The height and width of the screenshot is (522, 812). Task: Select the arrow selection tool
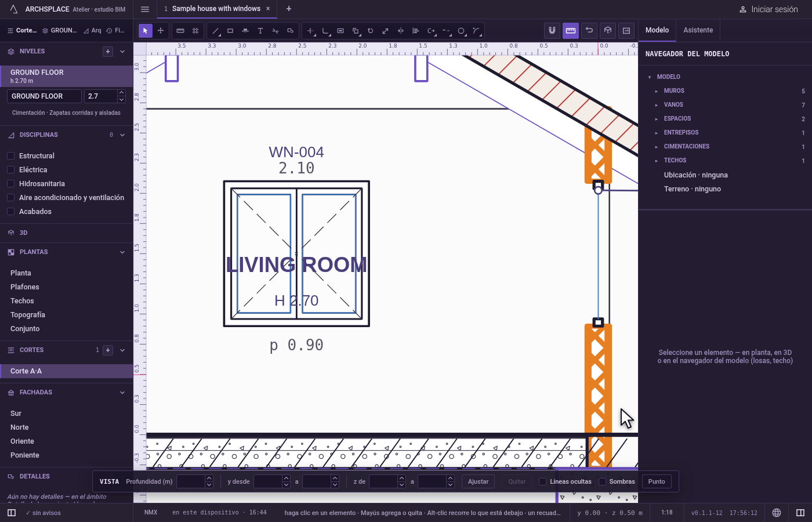click(x=146, y=30)
